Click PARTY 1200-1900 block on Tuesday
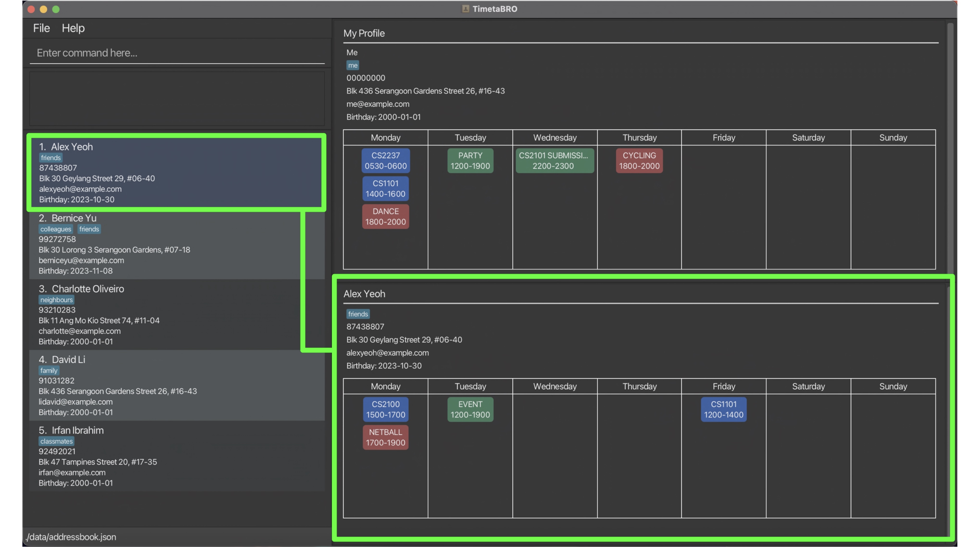Screen dimensions: 980x547 tap(470, 161)
